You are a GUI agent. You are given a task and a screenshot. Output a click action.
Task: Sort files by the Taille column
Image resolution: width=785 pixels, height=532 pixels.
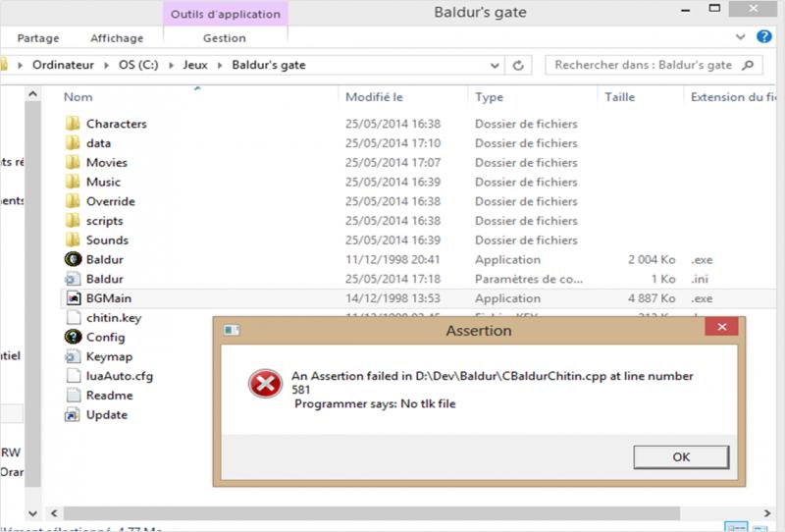(x=620, y=97)
